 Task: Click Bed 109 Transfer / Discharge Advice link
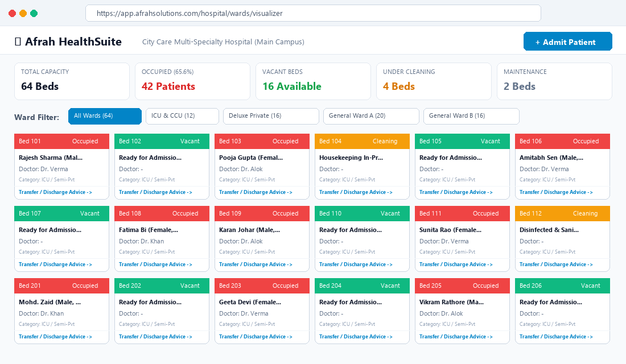[256, 264]
